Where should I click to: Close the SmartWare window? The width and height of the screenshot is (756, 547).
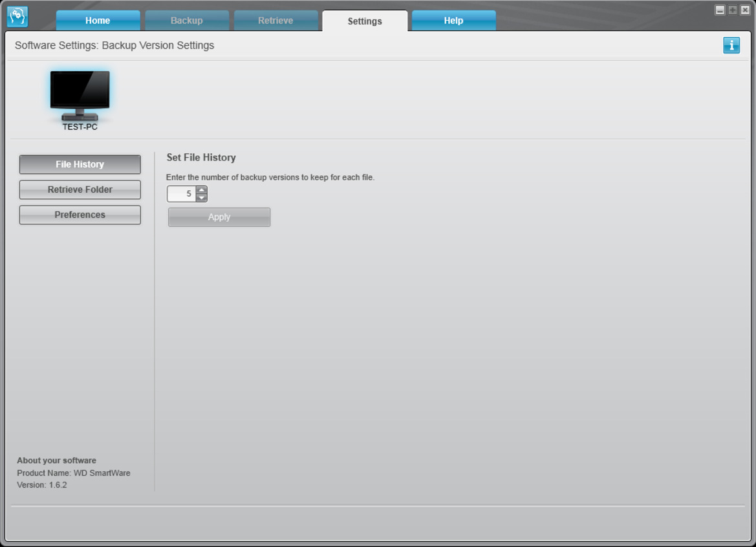click(x=744, y=10)
